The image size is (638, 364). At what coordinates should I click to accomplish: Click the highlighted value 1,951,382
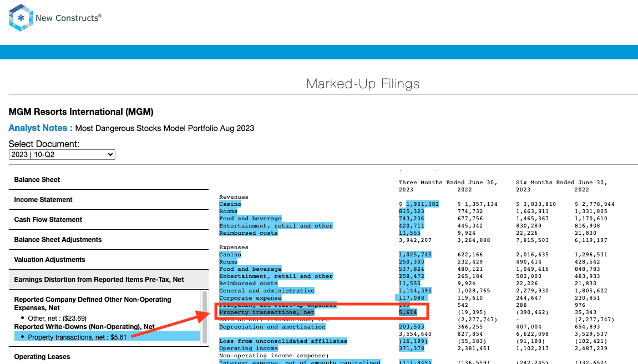click(x=422, y=204)
